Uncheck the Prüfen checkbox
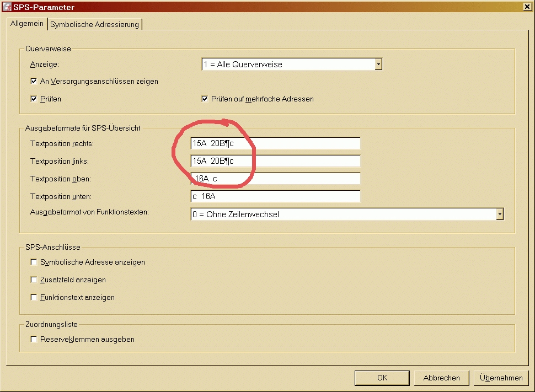Image resolution: width=535 pixels, height=392 pixels. tap(34, 99)
